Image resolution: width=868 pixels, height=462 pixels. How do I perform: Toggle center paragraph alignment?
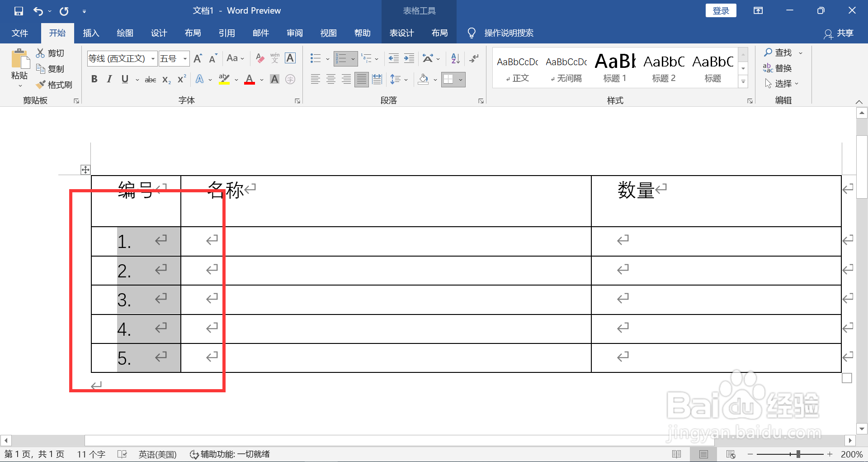(x=330, y=79)
